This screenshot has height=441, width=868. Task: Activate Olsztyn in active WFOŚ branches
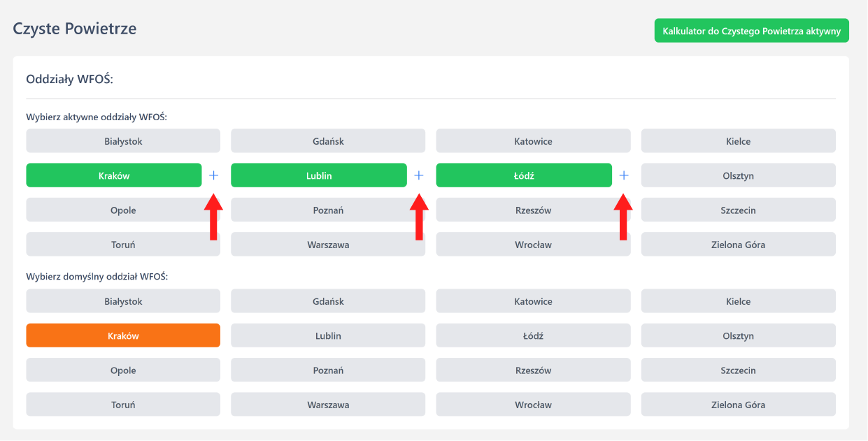(738, 175)
